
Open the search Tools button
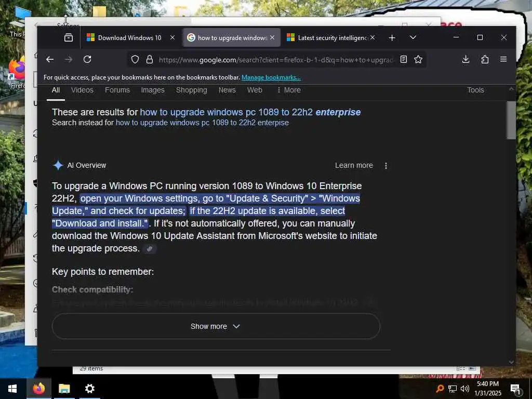tap(475, 90)
